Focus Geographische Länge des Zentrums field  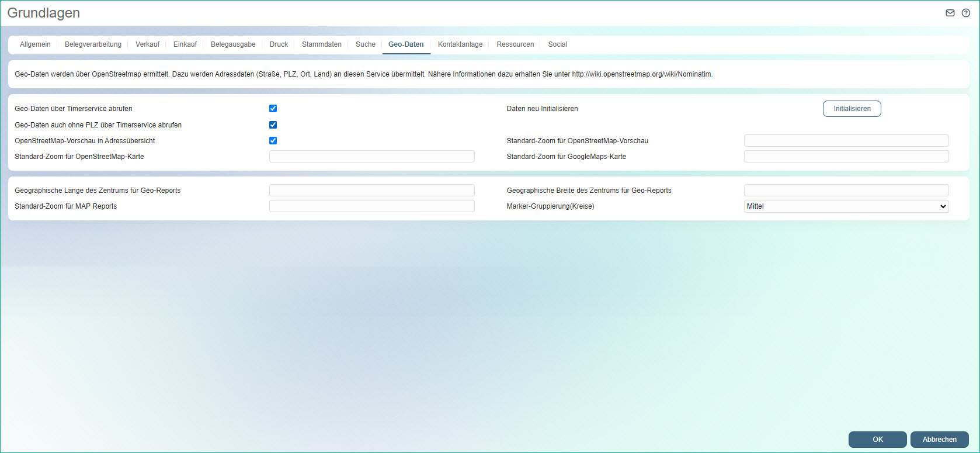coord(372,191)
